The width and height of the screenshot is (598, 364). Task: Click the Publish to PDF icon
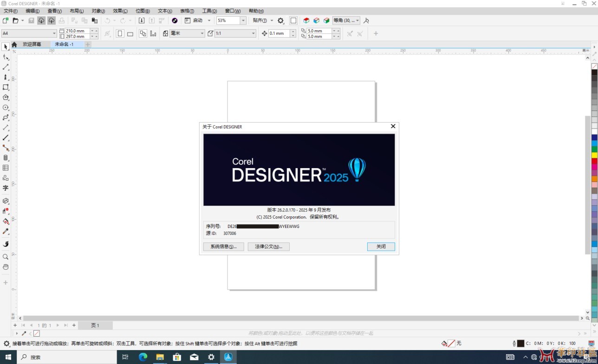pos(162,20)
